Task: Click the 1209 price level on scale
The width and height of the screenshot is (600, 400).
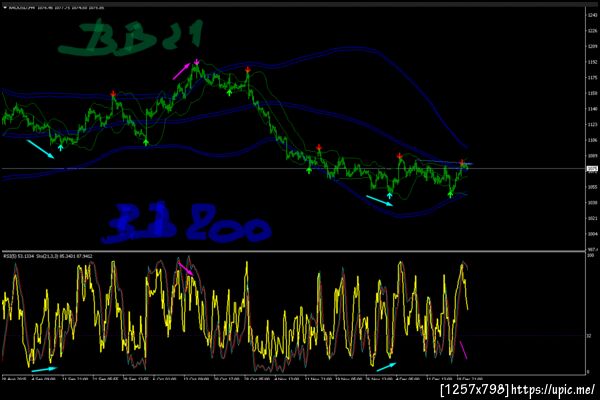Action: [x=592, y=46]
